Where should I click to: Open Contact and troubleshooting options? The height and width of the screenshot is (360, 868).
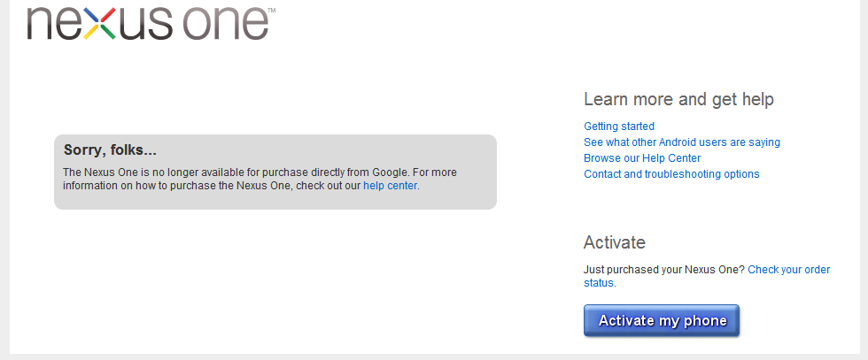pyautogui.click(x=671, y=174)
